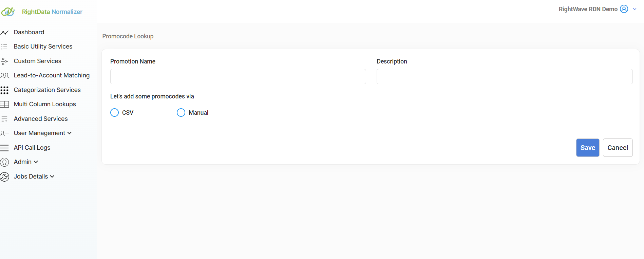Click the Basic Utility Services list icon
The height and width of the screenshot is (259, 644).
click(x=4, y=47)
